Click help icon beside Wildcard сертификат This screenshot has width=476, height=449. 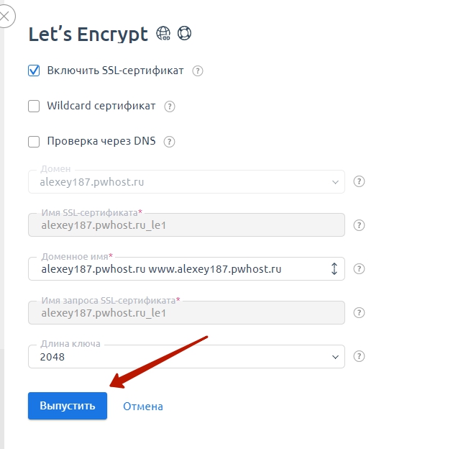pyautogui.click(x=170, y=106)
